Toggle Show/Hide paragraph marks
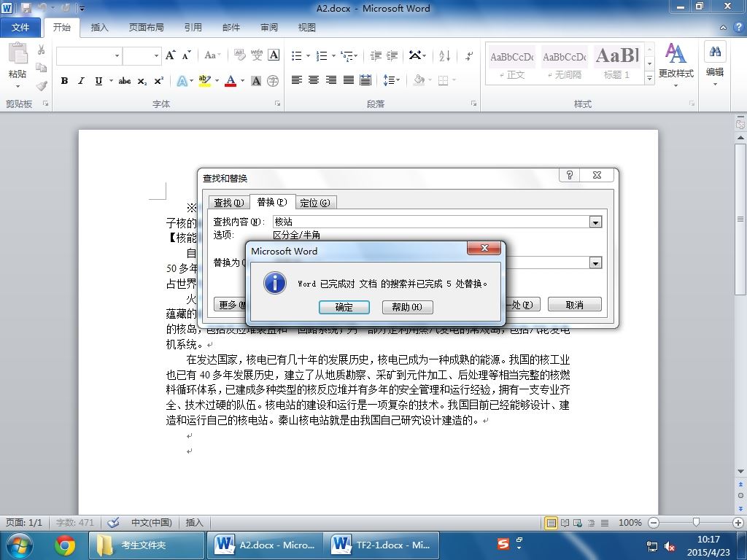The width and height of the screenshot is (747, 560). [469, 55]
